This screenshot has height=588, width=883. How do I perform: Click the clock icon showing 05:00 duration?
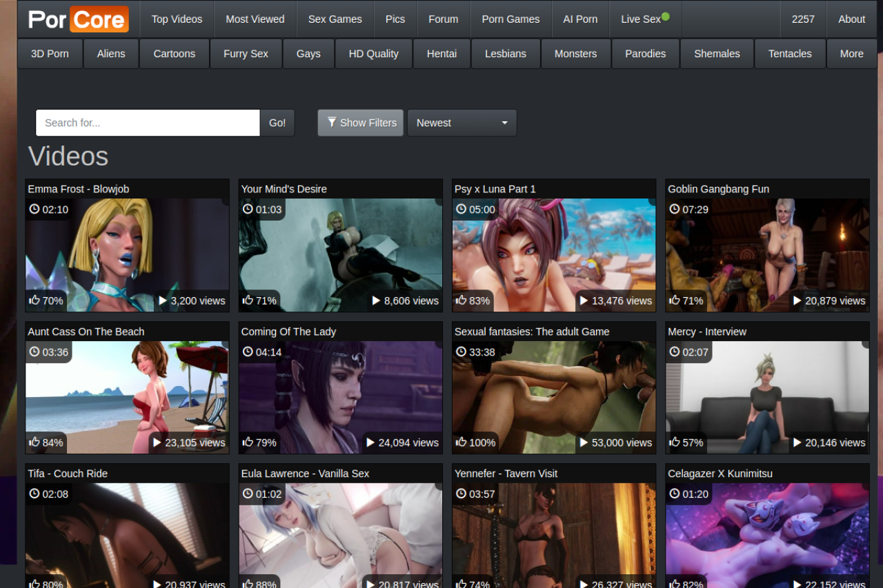462,210
